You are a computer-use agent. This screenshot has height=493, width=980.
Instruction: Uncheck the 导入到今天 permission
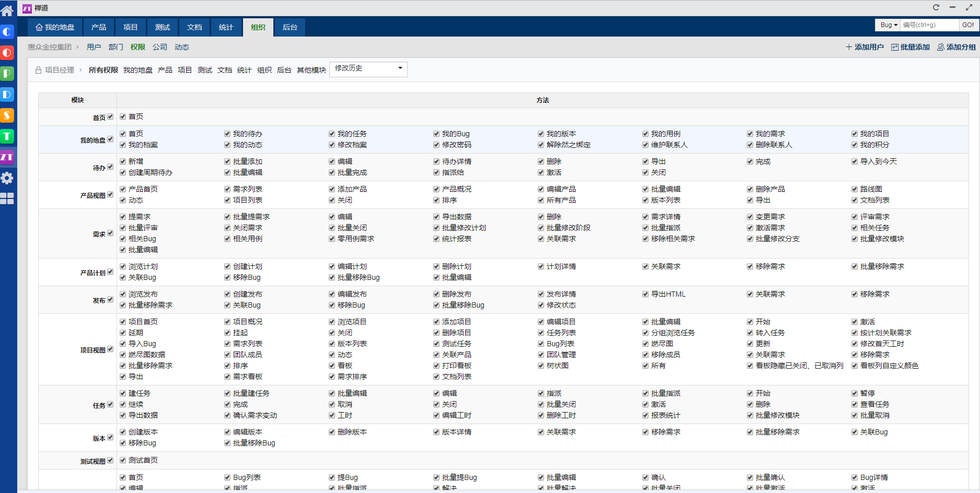pyautogui.click(x=855, y=162)
